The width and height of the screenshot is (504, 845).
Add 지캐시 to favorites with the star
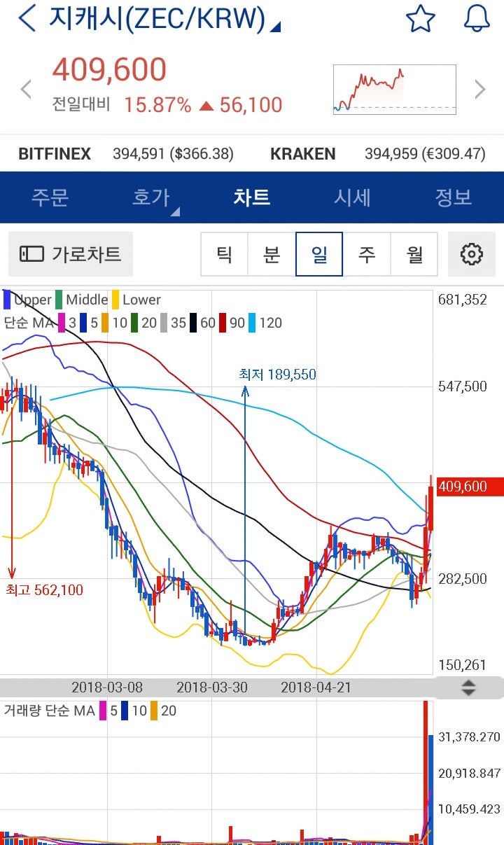pos(419,18)
